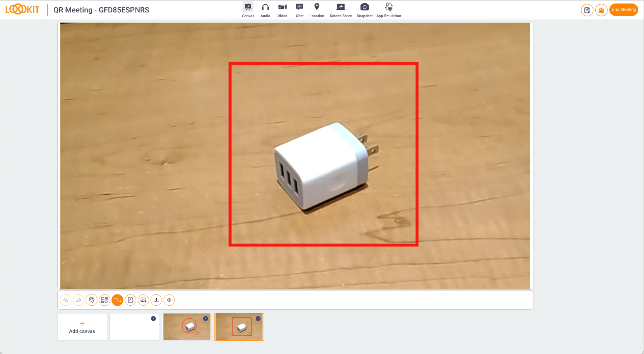The image size is (644, 354).
Task: Open the Chat panel
Action: click(x=299, y=10)
